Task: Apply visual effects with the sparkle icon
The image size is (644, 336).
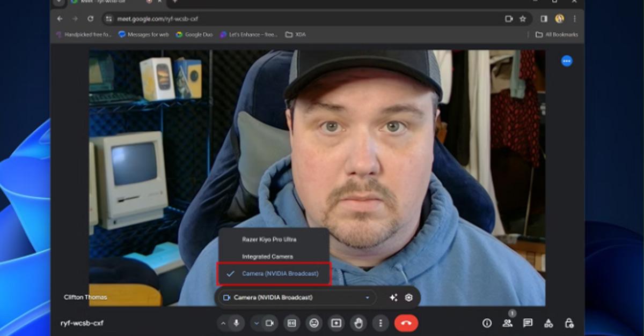Action: [393, 297]
